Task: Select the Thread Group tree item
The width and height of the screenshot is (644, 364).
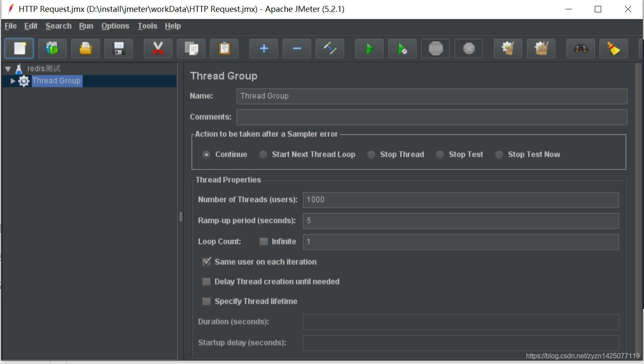Action: pyautogui.click(x=56, y=81)
